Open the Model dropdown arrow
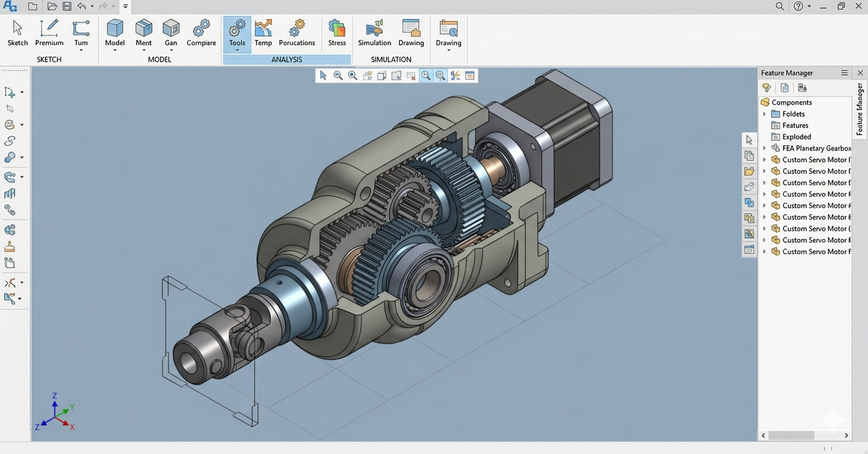Screen dimensions: 868x454 click(115, 51)
